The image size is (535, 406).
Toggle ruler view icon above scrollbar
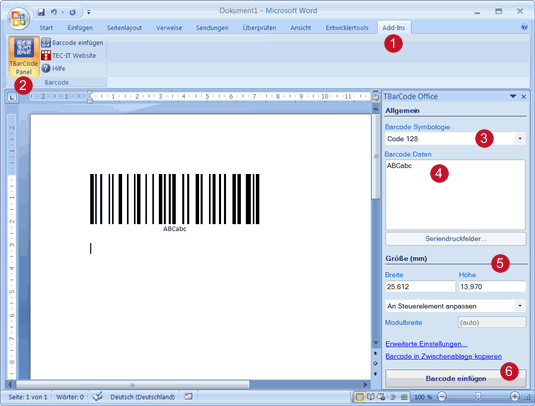[x=375, y=97]
